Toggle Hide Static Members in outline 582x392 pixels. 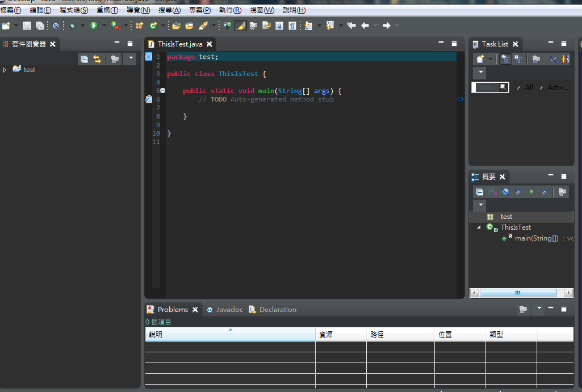click(518, 192)
